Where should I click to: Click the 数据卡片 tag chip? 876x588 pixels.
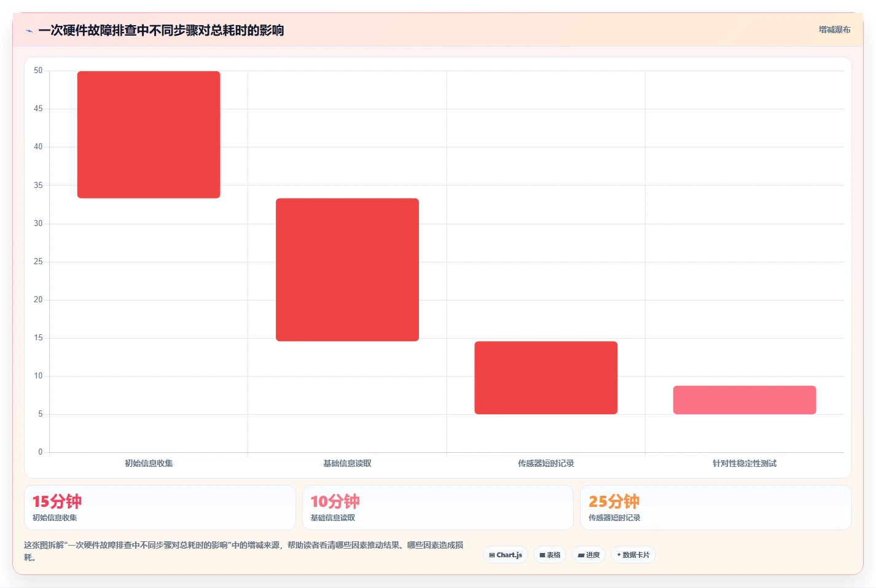(633, 555)
